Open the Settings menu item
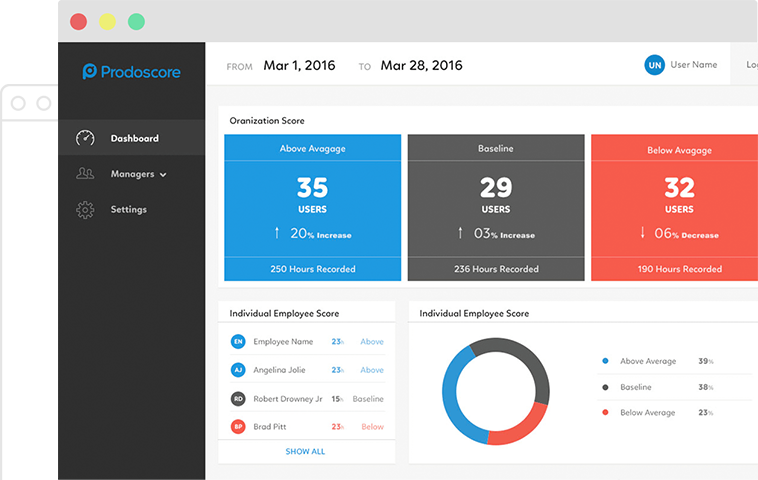This screenshot has width=758, height=480. point(131,209)
